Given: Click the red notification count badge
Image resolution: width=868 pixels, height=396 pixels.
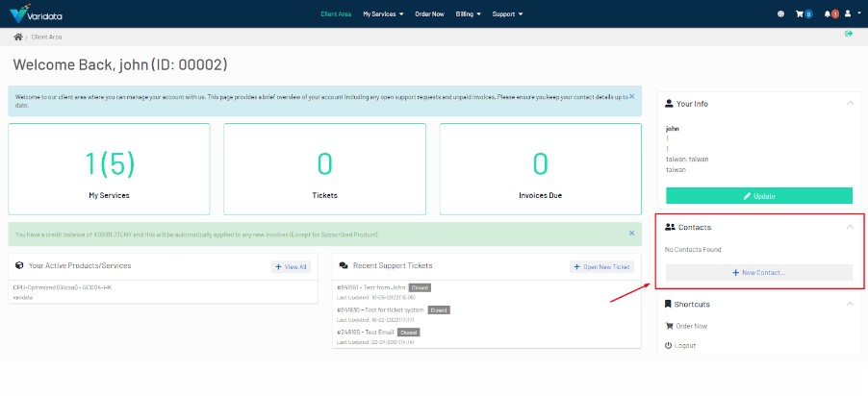Looking at the screenshot, I should click(834, 13).
